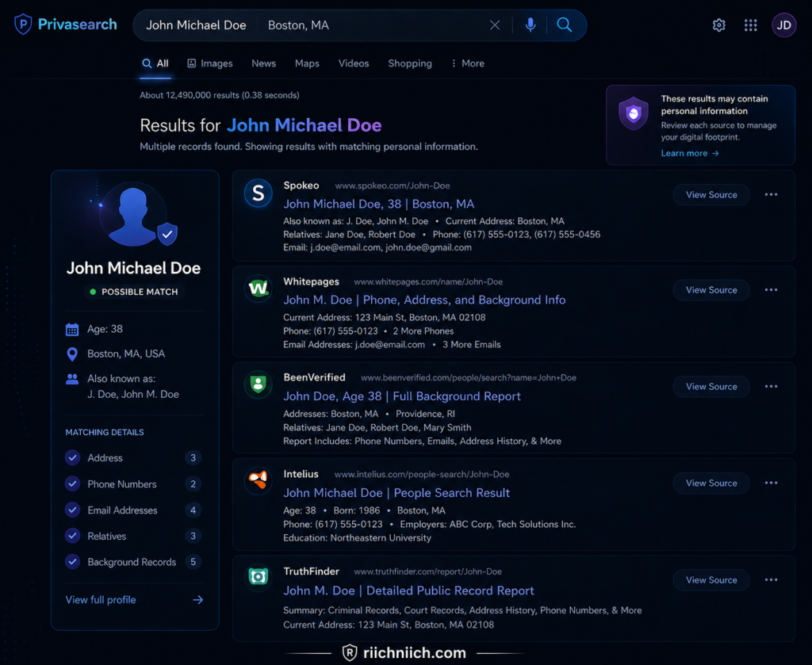Screen dimensions: 812x665
Task: Click the POSSIBLE MATCH status badge
Action: point(134,292)
